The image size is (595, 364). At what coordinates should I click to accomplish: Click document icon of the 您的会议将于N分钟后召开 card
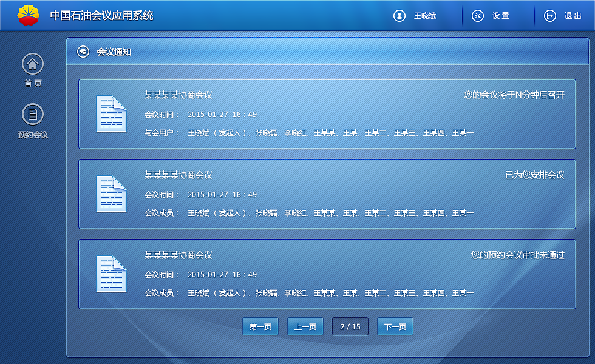pyautogui.click(x=111, y=114)
